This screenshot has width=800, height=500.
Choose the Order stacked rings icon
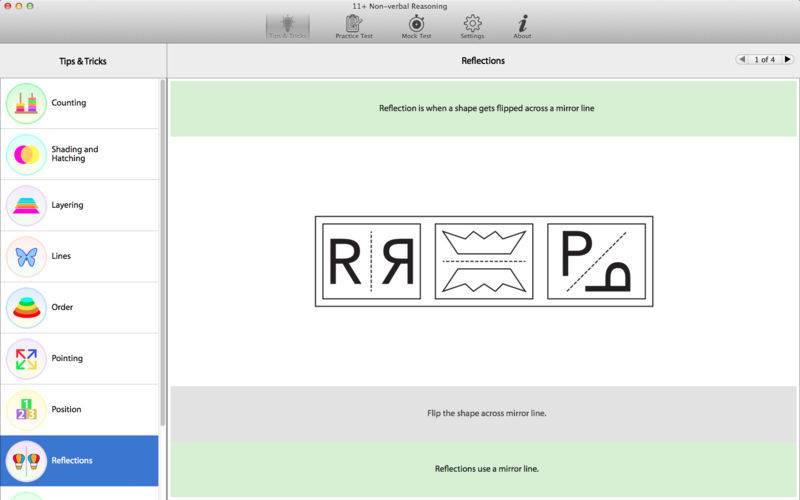[x=27, y=307]
